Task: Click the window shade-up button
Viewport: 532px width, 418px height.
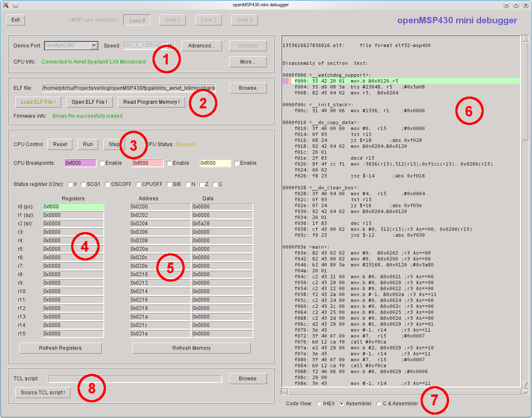Action: pyautogui.click(x=516, y=5)
